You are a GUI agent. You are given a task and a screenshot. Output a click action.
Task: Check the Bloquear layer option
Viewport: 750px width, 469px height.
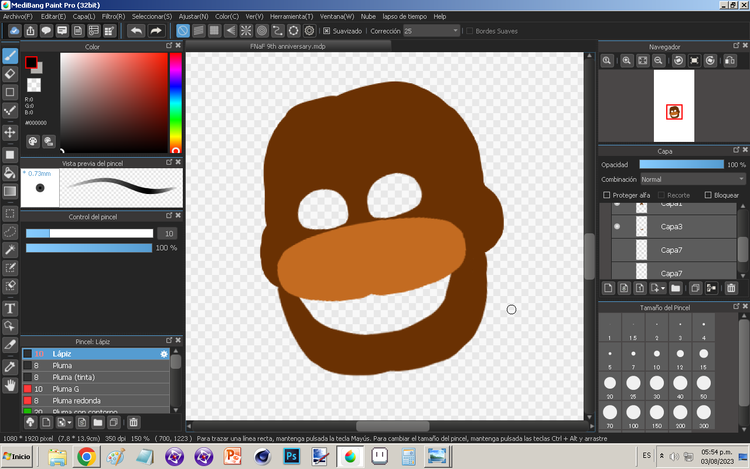(x=708, y=195)
